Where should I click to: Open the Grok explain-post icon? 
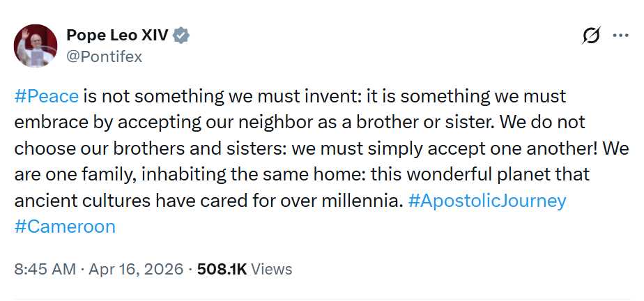click(591, 36)
